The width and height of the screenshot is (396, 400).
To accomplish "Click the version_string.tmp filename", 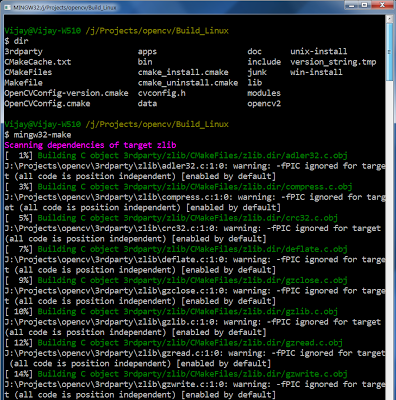I will (x=333, y=62).
